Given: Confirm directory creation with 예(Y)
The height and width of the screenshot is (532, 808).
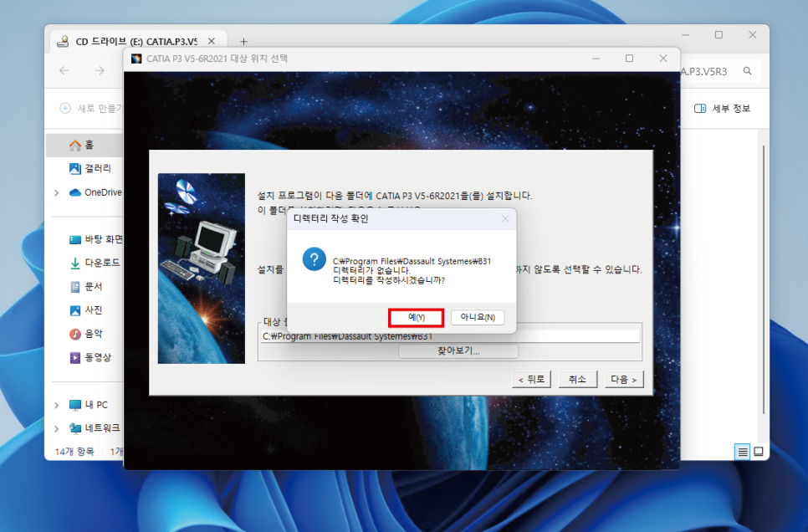Looking at the screenshot, I should 416,318.
